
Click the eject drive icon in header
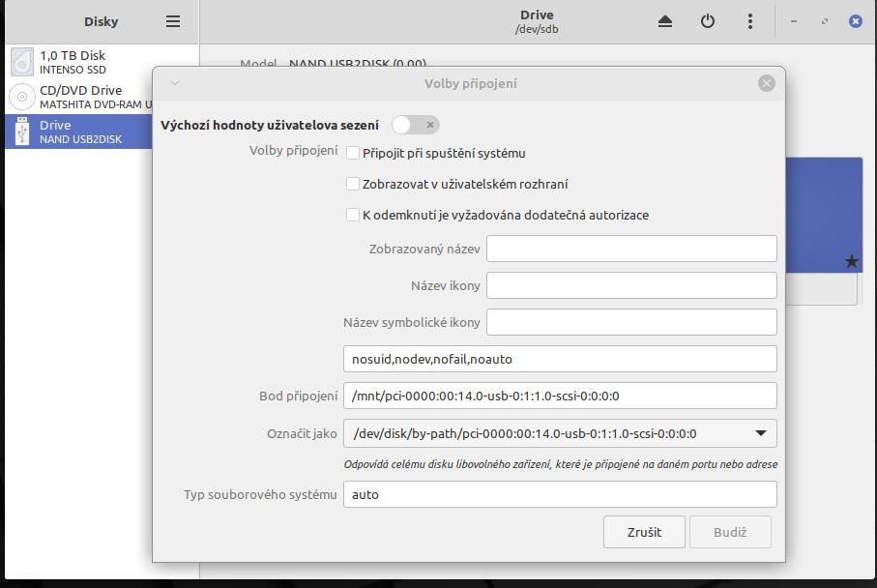tap(665, 21)
